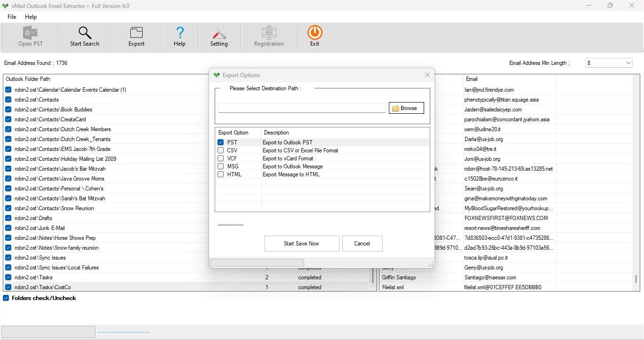
Task: Click Start Save Now button
Action: [301, 244]
